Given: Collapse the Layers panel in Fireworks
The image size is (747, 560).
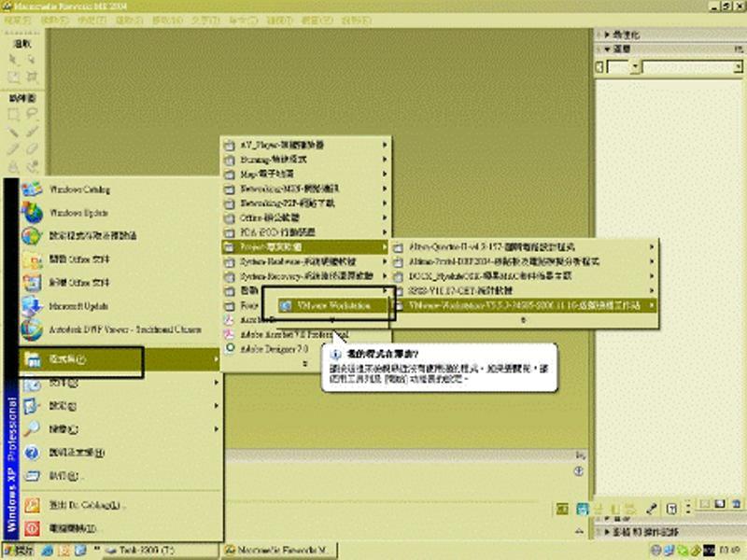Looking at the screenshot, I should 606,49.
